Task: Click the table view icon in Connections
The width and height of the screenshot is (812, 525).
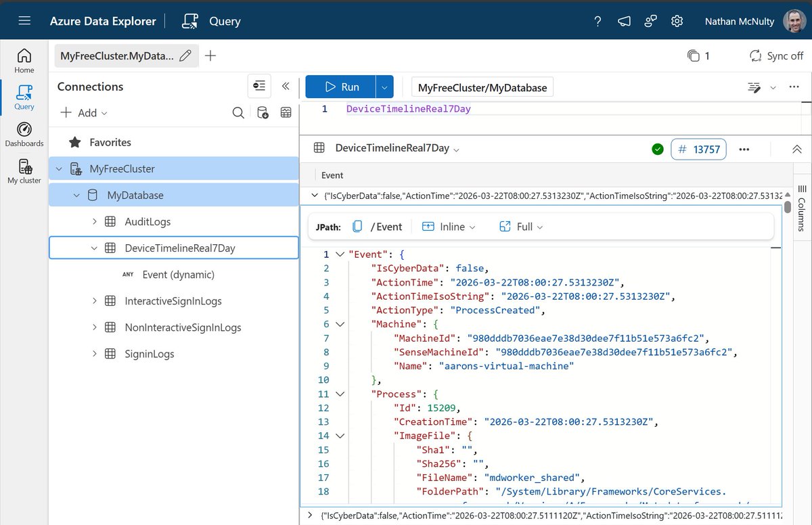Action: click(286, 113)
